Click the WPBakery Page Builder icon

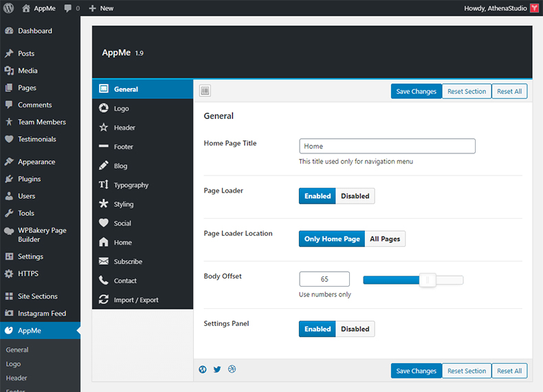[x=9, y=231]
